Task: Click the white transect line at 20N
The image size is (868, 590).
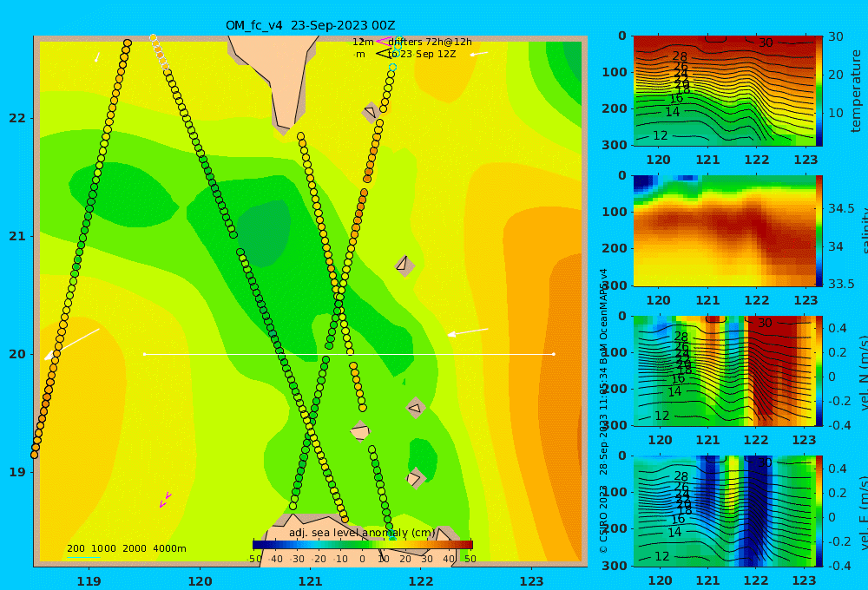Action: pyautogui.click(x=349, y=354)
